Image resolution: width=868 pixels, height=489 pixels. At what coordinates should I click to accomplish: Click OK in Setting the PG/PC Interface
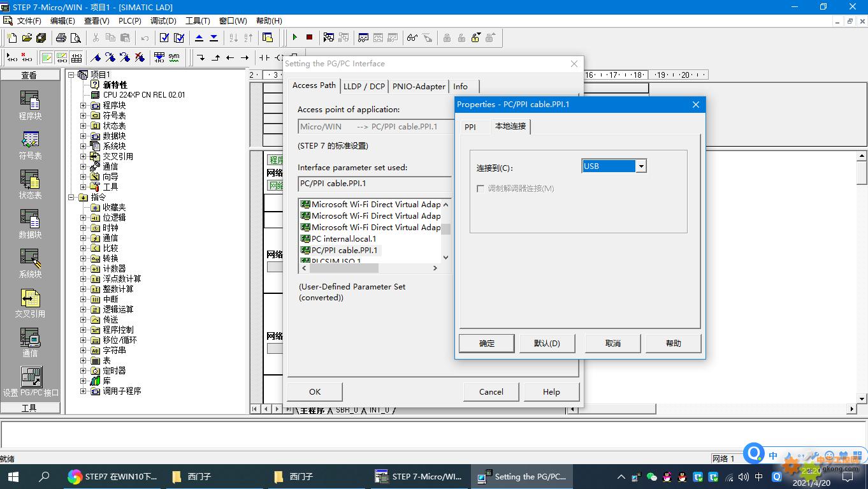click(x=315, y=391)
